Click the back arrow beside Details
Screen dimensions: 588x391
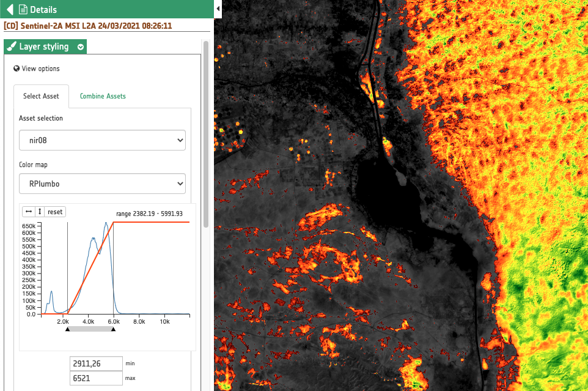(9, 10)
